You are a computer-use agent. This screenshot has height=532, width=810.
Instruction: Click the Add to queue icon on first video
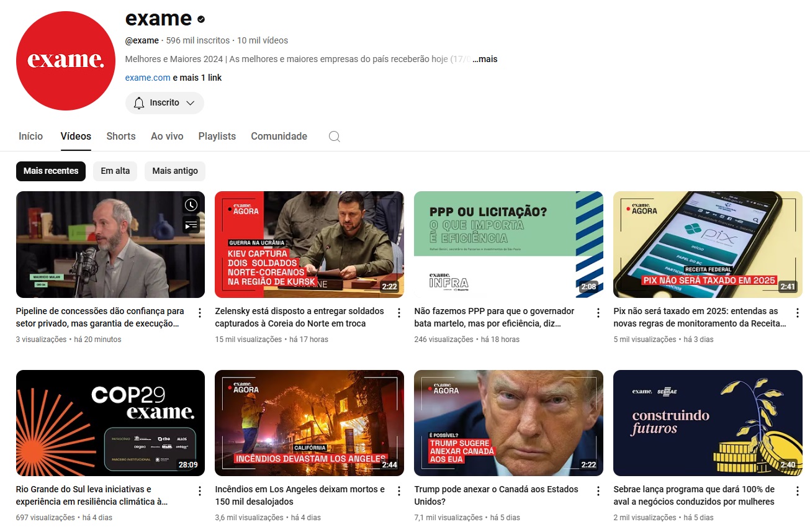tap(191, 225)
